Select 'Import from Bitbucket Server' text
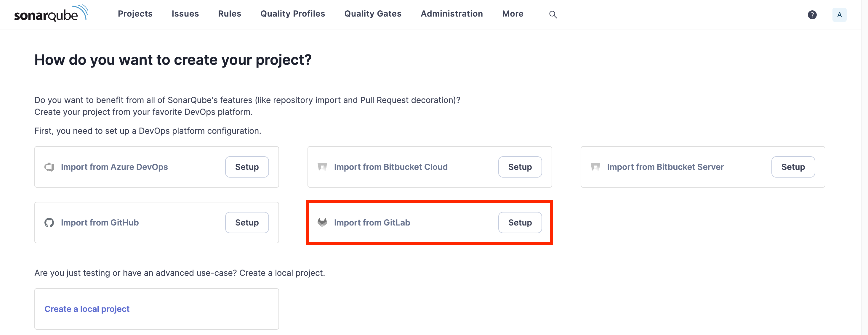The width and height of the screenshot is (868, 335). pyautogui.click(x=665, y=167)
